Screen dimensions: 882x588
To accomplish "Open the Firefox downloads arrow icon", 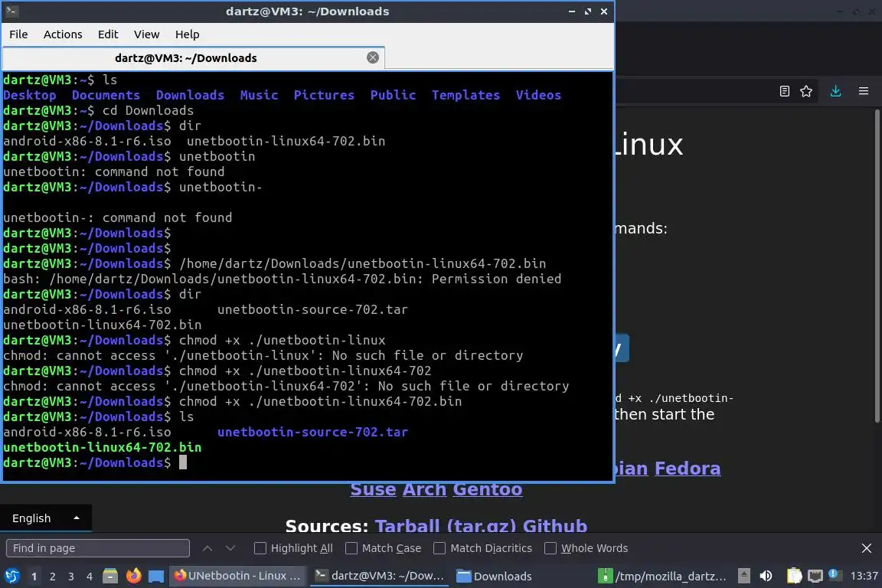I will pos(835,91).
